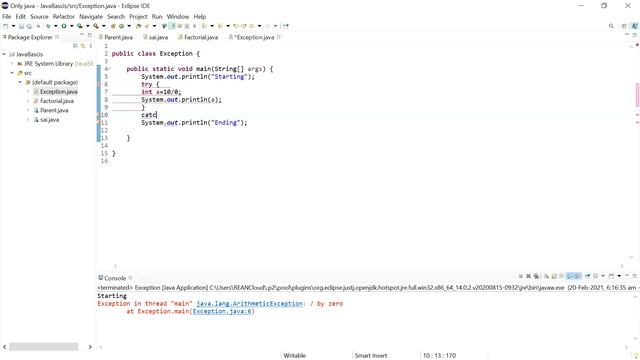Viewport: 640px width, 360px height.
Task: Click the Save toolbar icon
Action: (21, 26)
